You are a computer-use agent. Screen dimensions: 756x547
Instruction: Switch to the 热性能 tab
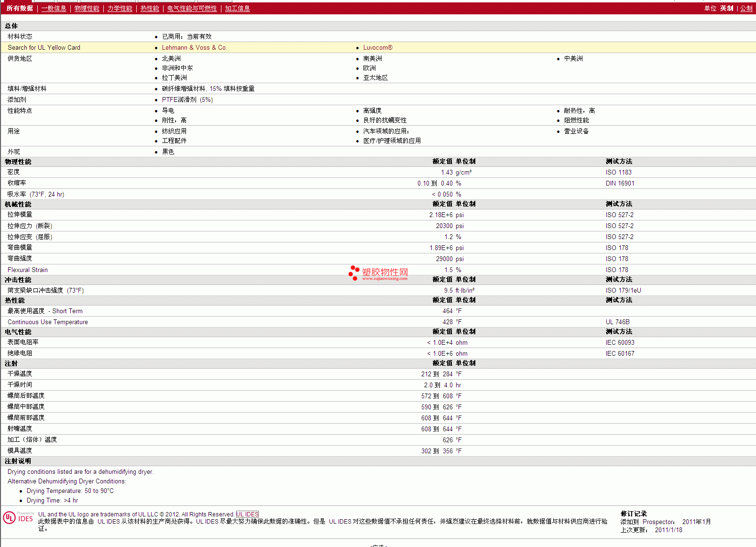click(x=150, y=8)
